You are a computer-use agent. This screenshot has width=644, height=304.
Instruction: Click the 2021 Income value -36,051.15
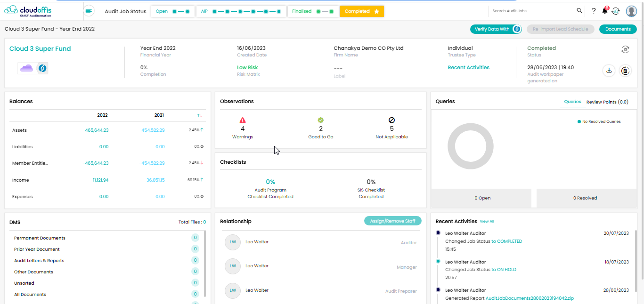[x=154, y=180]
